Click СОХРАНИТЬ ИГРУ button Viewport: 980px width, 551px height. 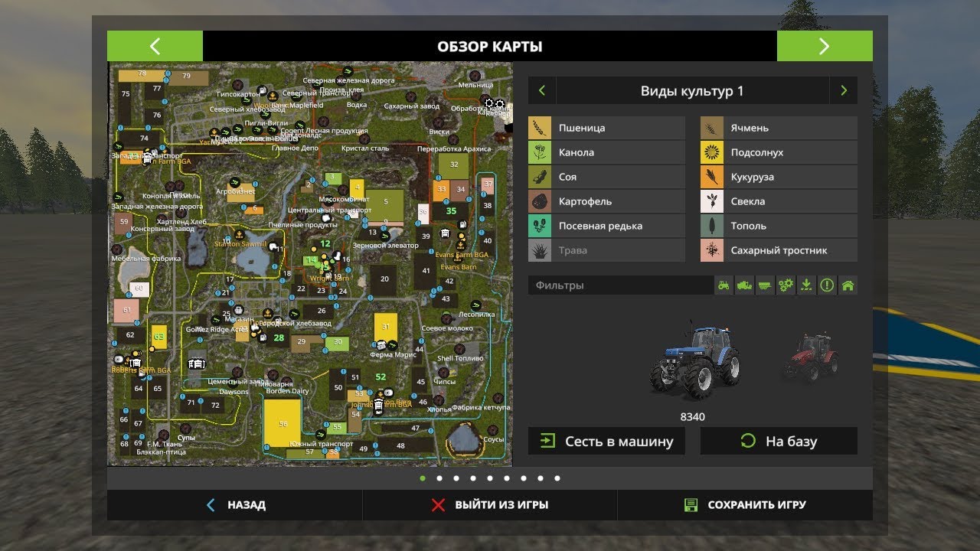745,505
